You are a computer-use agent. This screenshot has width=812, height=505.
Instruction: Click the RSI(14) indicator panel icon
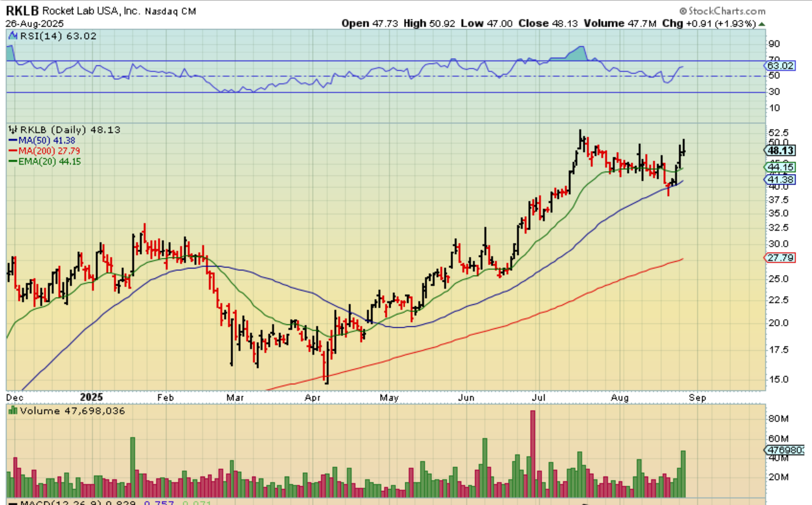pos(13,36)
